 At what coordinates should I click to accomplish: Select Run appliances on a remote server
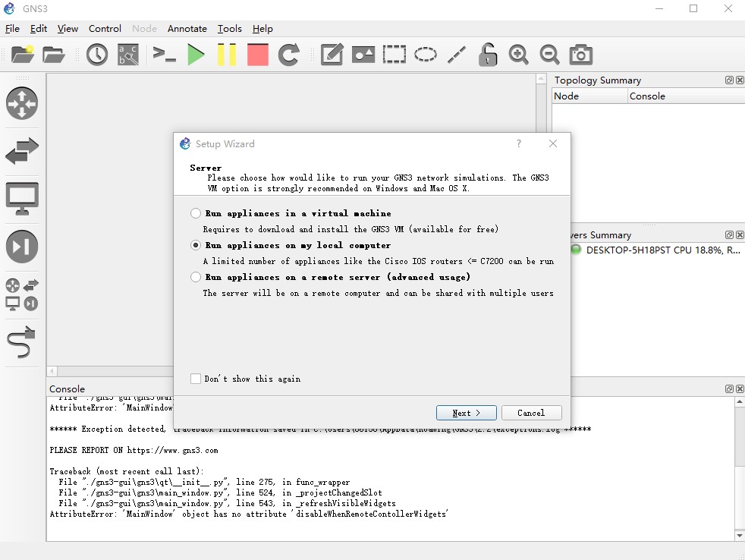coord(330,277)
